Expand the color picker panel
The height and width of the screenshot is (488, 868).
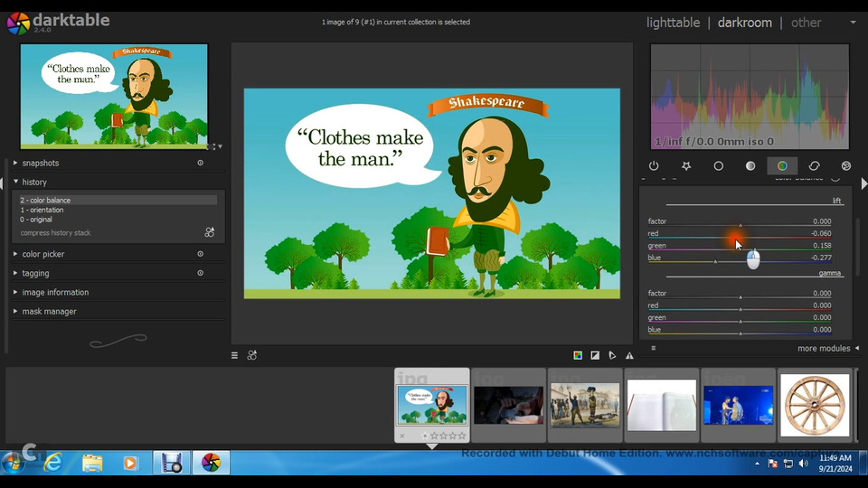tap(43, 254)
